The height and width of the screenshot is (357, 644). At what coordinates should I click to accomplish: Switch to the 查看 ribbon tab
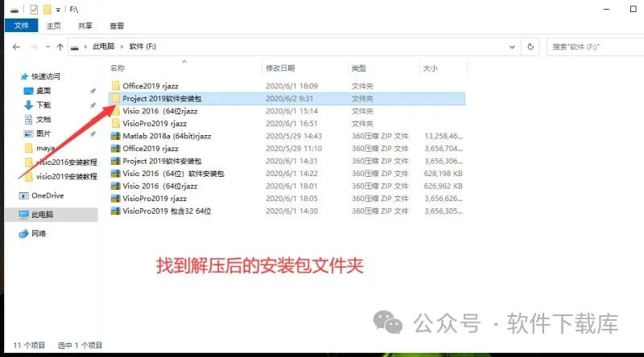(x=117, y=26)
